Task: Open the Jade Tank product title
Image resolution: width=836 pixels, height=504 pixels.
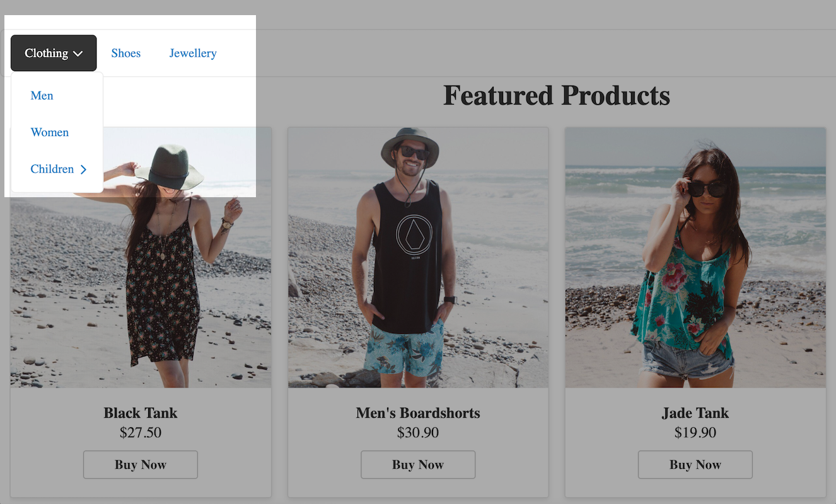Action: click(x=695, y=413)
